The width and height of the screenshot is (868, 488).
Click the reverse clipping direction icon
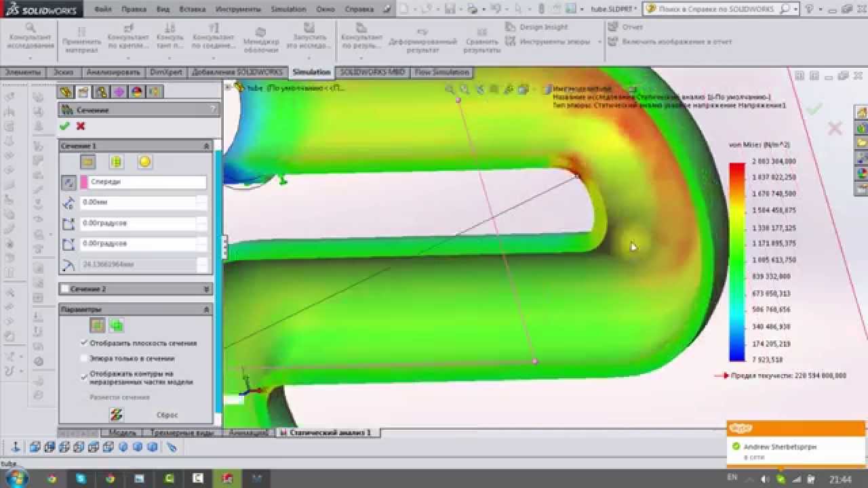click(68, 182)
